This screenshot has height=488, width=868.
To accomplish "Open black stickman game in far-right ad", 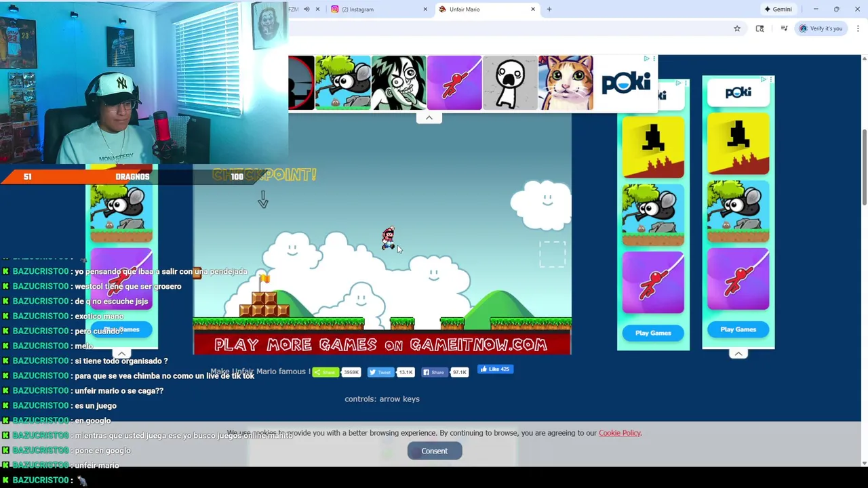I will click(x=738, y=144).
